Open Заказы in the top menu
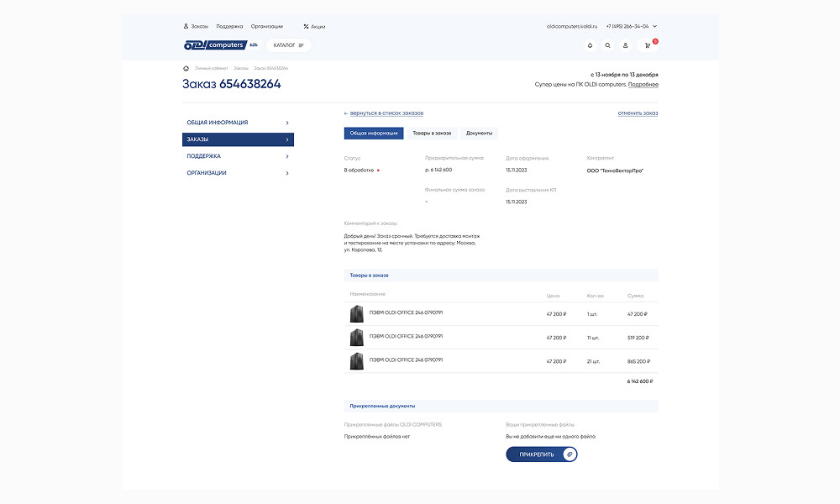 [199, 26]
